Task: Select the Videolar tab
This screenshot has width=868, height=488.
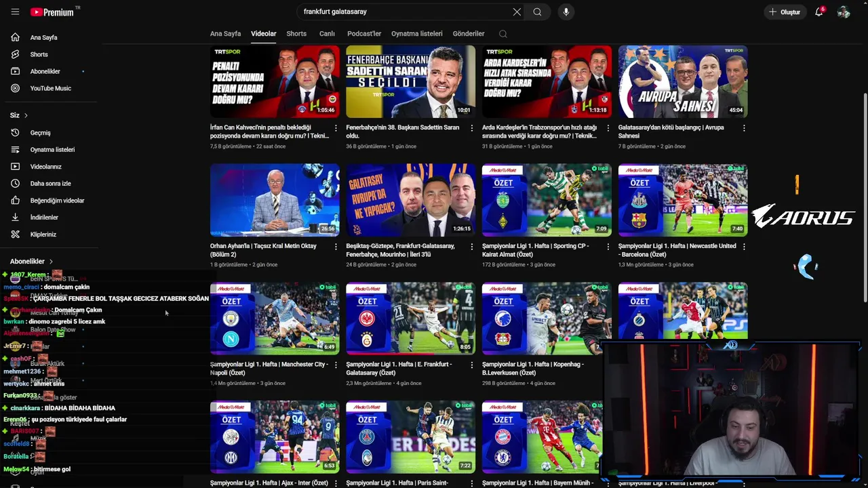Action: click(263, 33)
